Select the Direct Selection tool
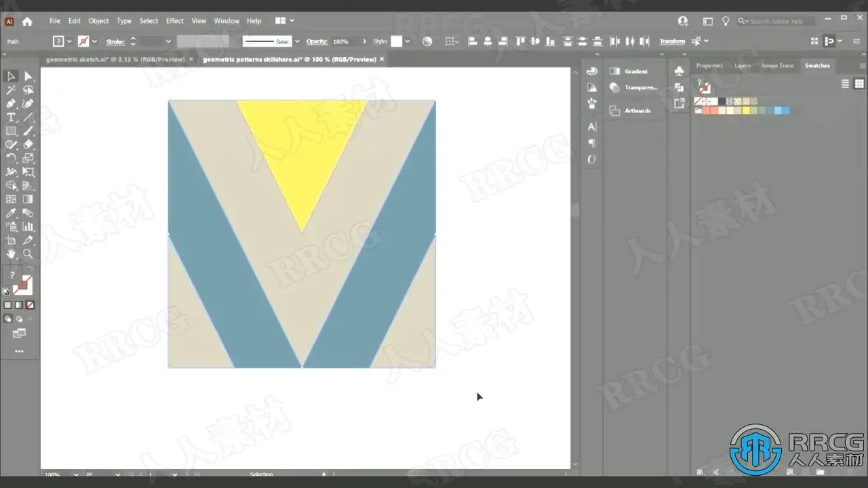 28,76
